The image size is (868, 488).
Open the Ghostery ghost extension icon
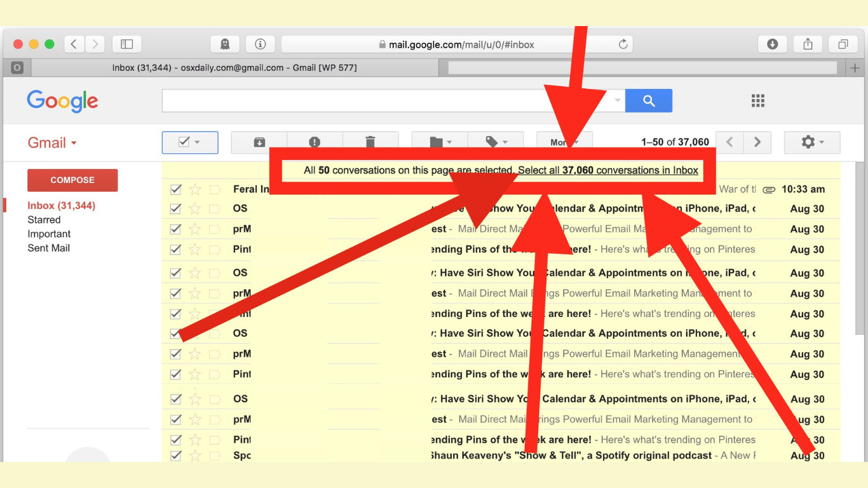[x=224, y=44]
